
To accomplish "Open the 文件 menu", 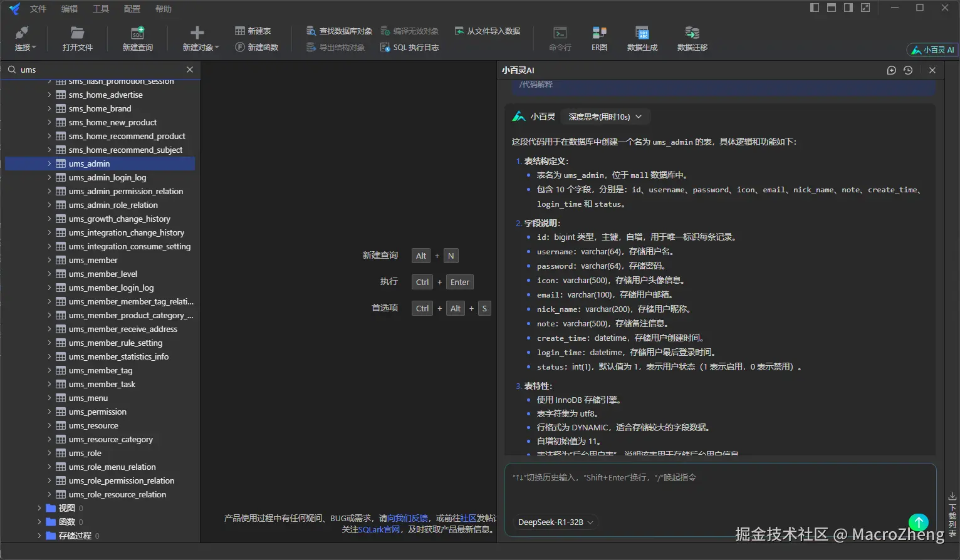I will point(38,9).
